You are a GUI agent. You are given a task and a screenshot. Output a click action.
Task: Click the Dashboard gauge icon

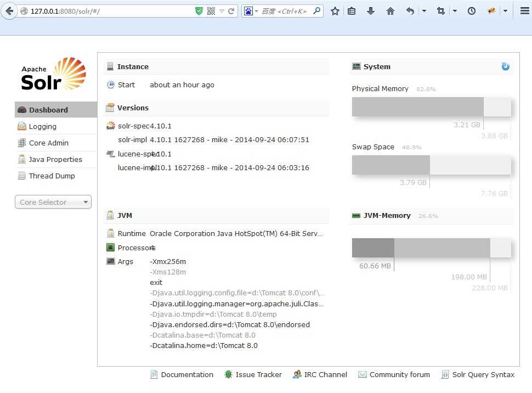pos(22,110)
